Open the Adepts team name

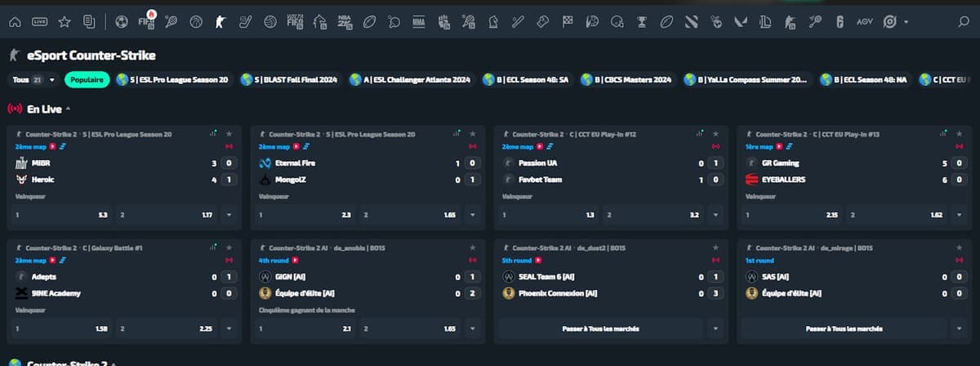[43, 277]
